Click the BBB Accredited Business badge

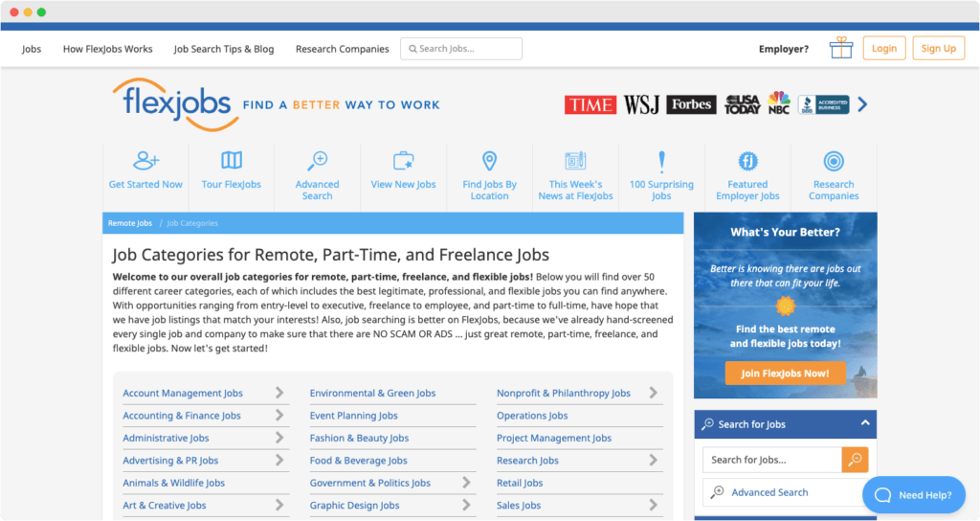[823, 104]
